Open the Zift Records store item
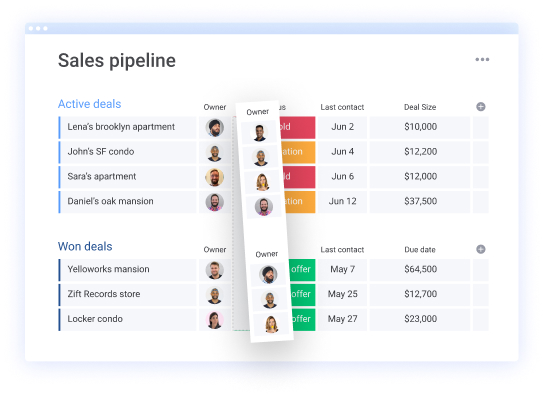 point(104,294)
